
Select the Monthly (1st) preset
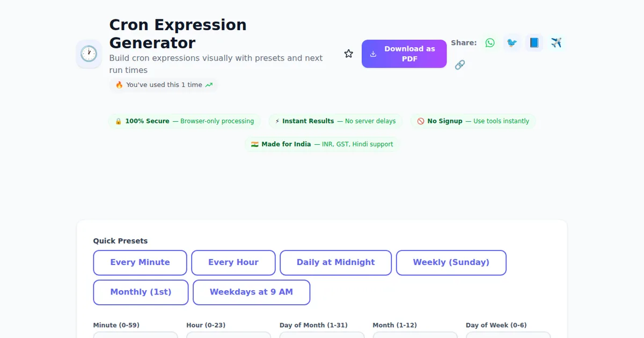point(141,292)
